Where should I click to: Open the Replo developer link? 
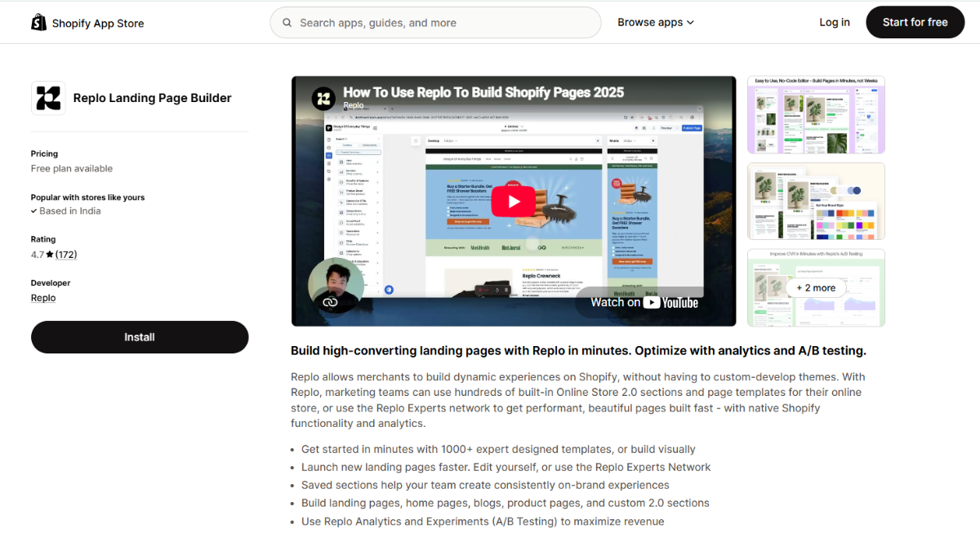tap(43, 298)
